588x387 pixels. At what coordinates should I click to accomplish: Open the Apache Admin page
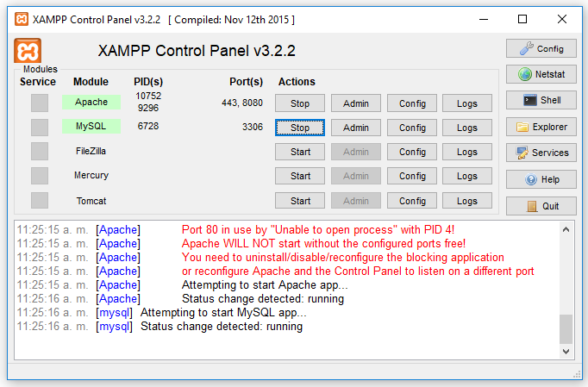coord(356,103)
